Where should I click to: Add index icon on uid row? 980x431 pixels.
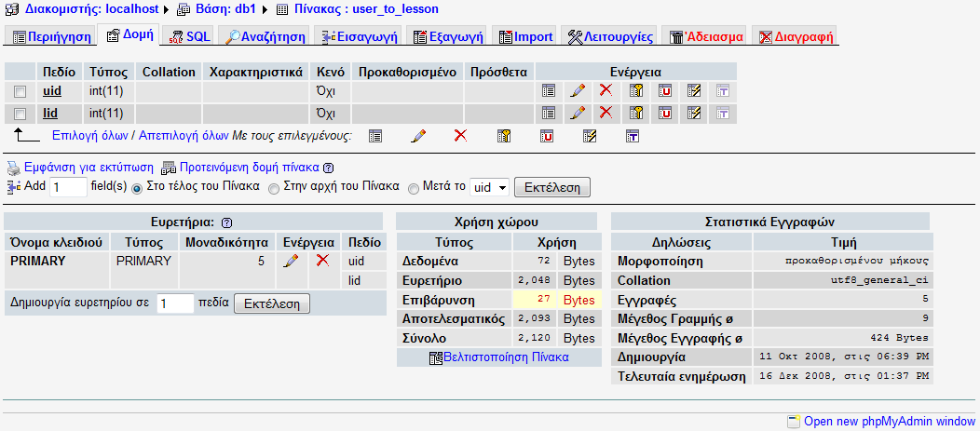[693, 91]
